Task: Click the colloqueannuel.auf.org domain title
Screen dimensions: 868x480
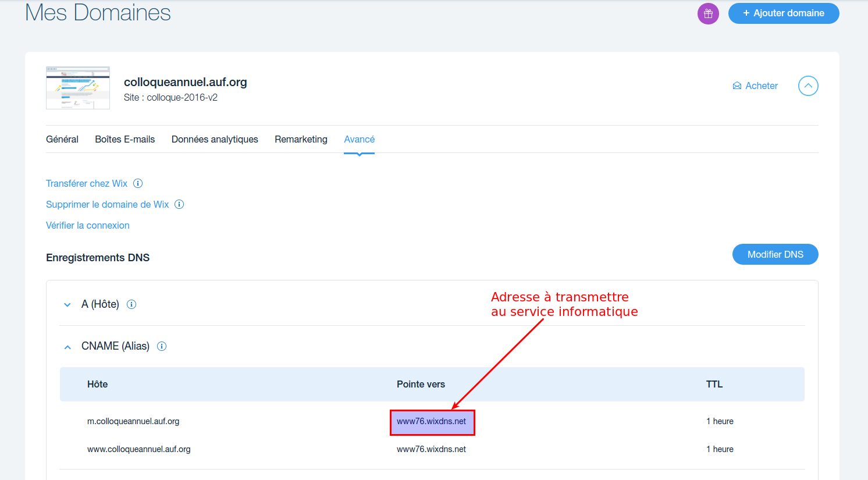Action: click(x=185, y=82)
